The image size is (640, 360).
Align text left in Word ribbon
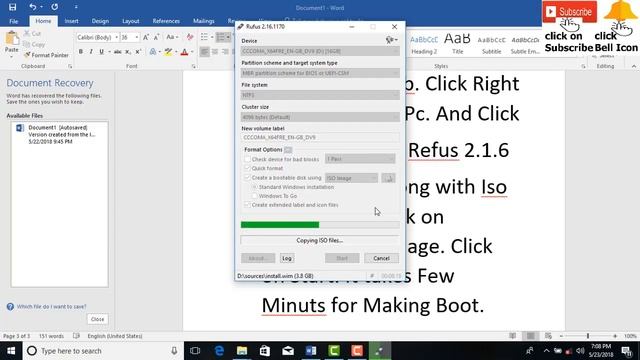(x=204, y=52)
